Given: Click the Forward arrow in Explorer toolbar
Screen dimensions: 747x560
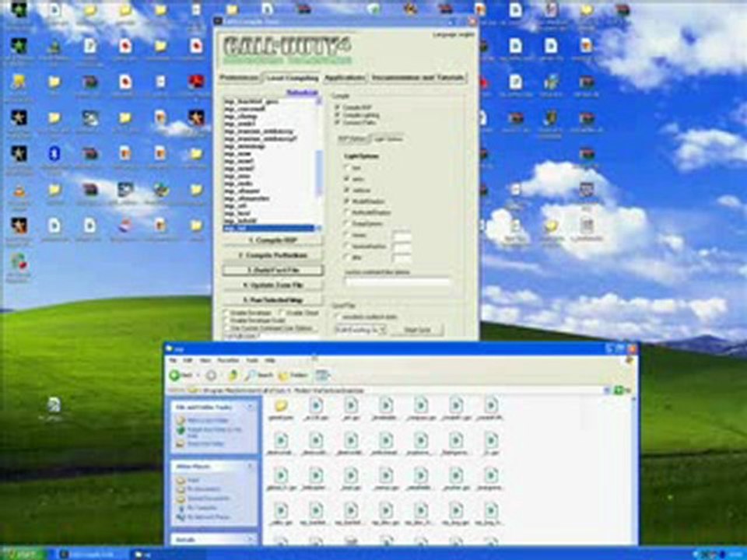Looking at the screenshot, I should point(211,375).
